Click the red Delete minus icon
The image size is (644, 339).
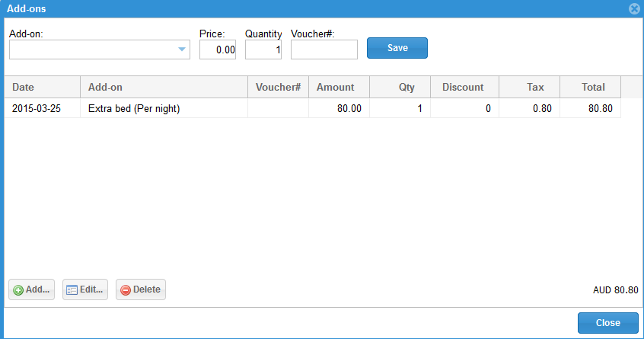(x=126, y=290)
